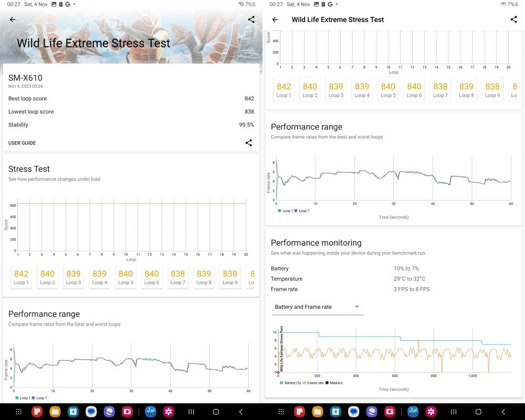This screenshot has height=420, width=525.
Task: Click the Lowest loop score row
Action: click(x=131, y=111)
